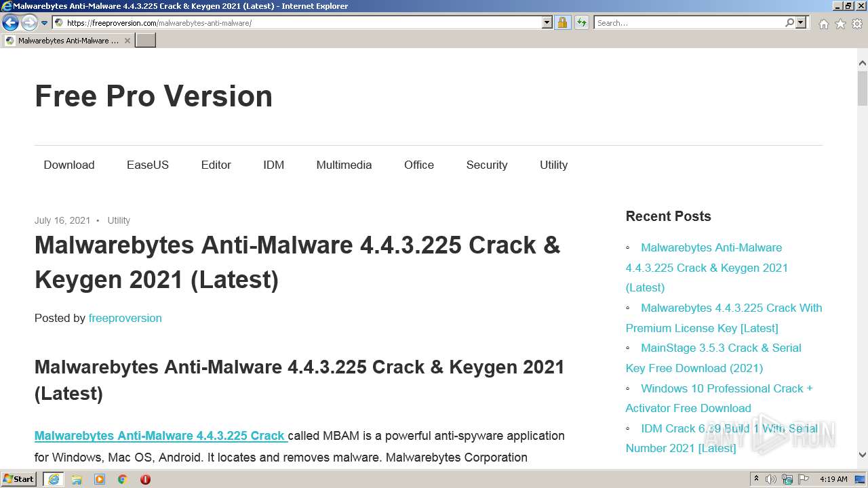Image resolution: width=868 pixels, height=488 pixels.
Task: Open the IDM menu item
Action: tap(274, 165)
